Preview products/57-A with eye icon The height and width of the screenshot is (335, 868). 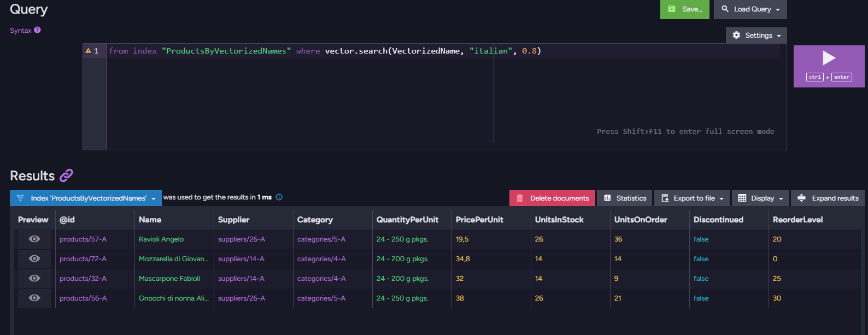pyautogui.click(x=34, y=239)
